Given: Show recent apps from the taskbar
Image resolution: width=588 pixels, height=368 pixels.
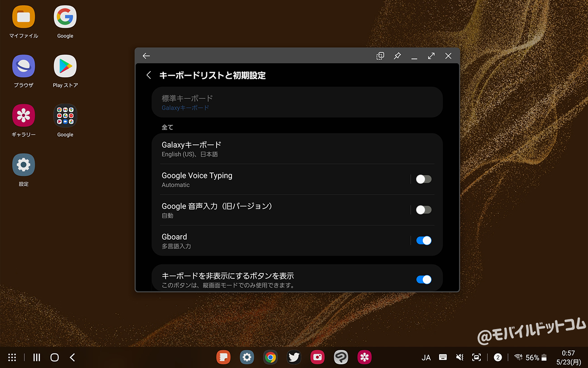Looking at the screenshot, I should pyautogui.click(x=37, y=357).
